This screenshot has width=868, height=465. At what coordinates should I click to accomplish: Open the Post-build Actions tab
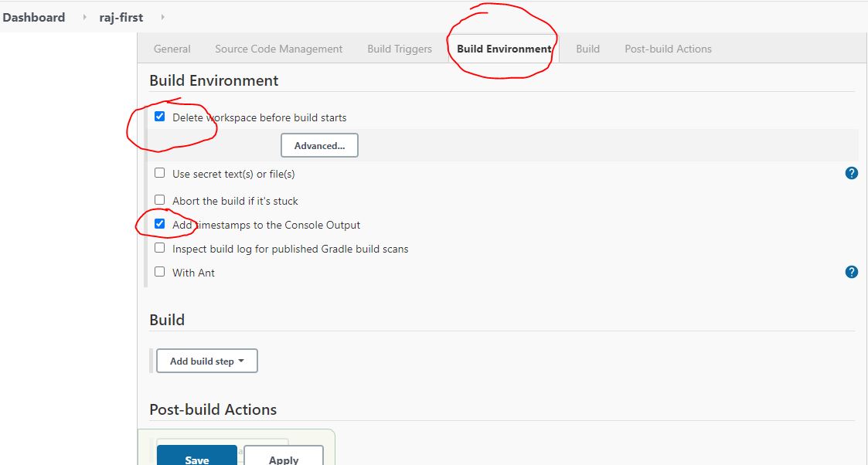[668, 49]
